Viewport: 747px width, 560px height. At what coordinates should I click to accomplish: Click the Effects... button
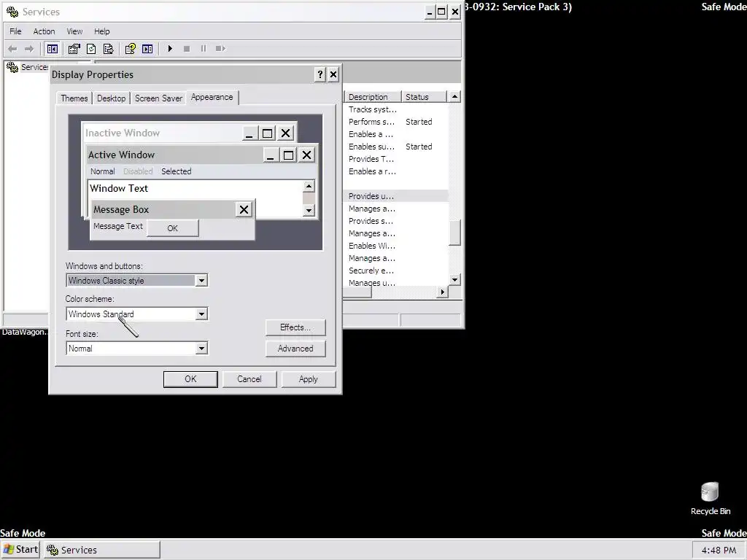(295, 327)
